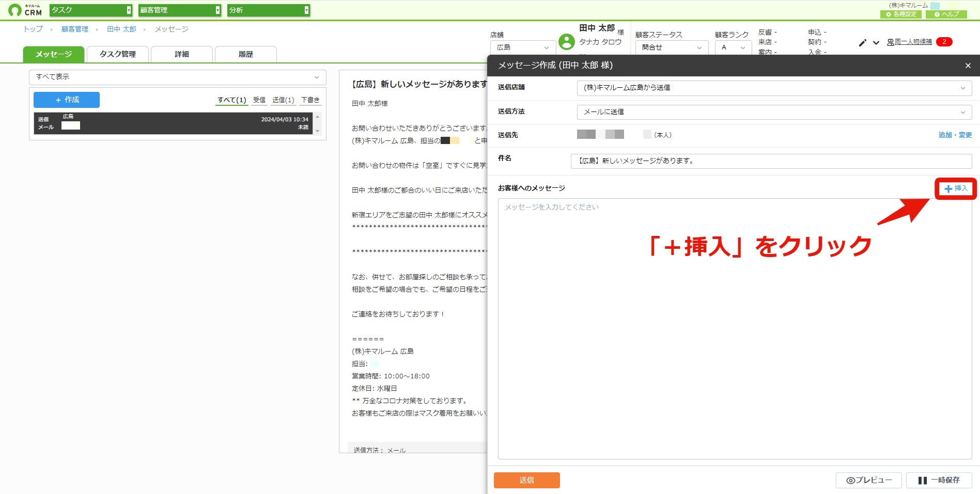The image size is (980, 494).
Task: Click the キマルーム CRM logo
Action: pyautogui.click(x=25, y=10)
